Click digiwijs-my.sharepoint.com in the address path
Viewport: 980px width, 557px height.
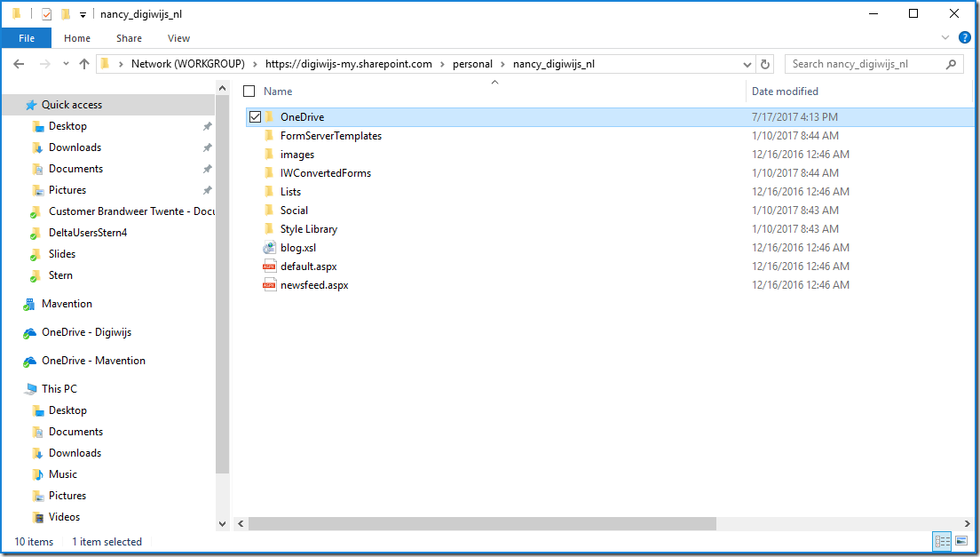(x=348, y=64)
